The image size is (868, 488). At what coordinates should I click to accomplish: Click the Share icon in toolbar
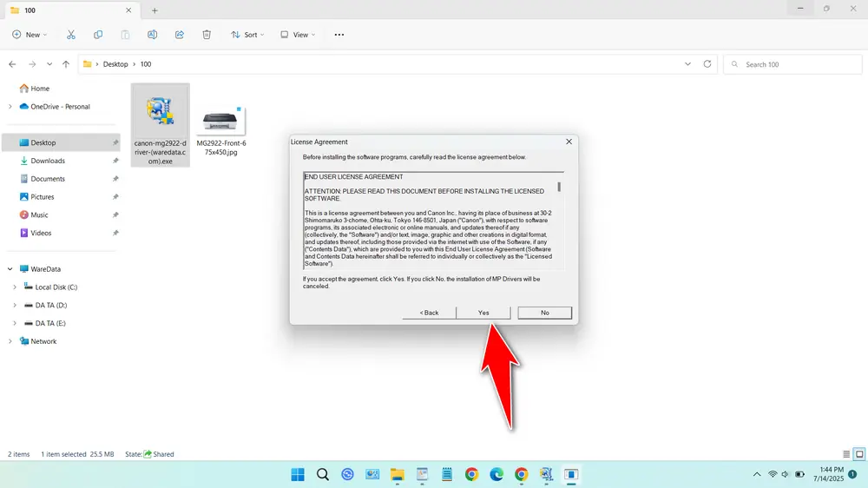point(180,35)
